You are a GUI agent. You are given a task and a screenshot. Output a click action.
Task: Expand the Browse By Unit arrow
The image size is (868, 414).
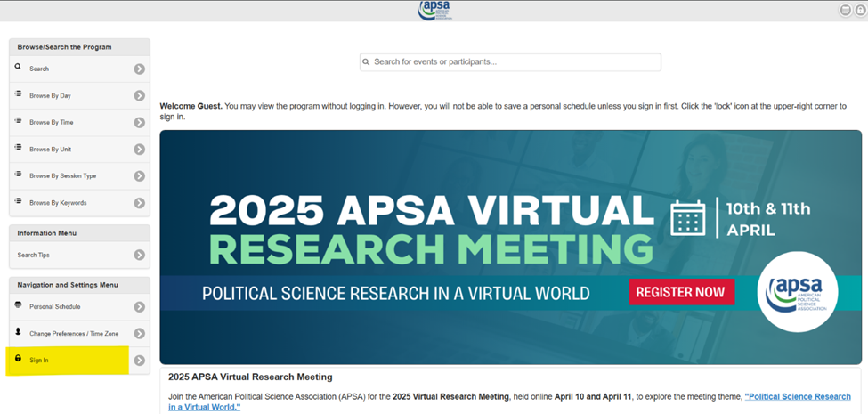coord(140,150)
